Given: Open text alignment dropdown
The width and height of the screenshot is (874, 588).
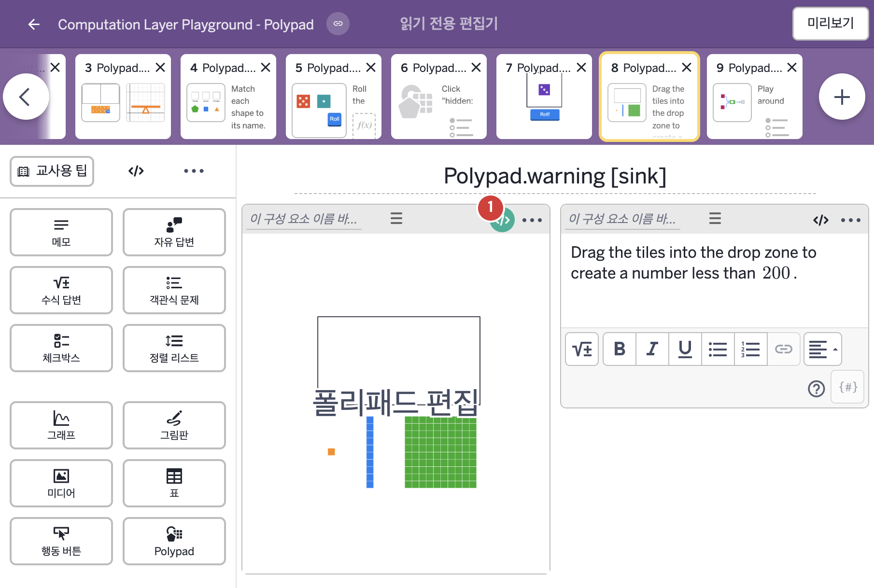Looking at the screenshot, I should pyautogui.click(x=823, y=349).
